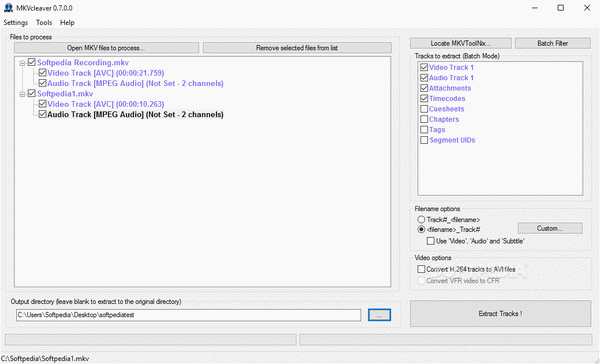The height and width of the screenshot is (364, 600).
Task: Enable Chapters extraction checkbox
Action: click(424, 119)
